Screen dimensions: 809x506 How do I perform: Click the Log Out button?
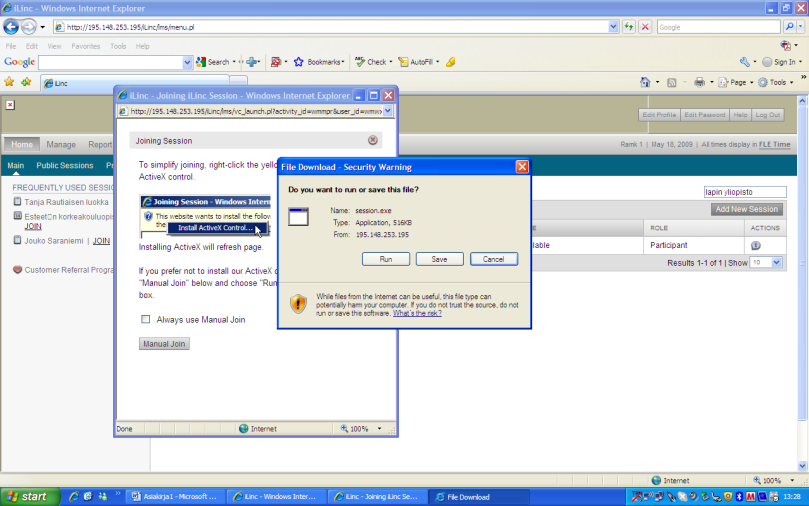point(768,115)
